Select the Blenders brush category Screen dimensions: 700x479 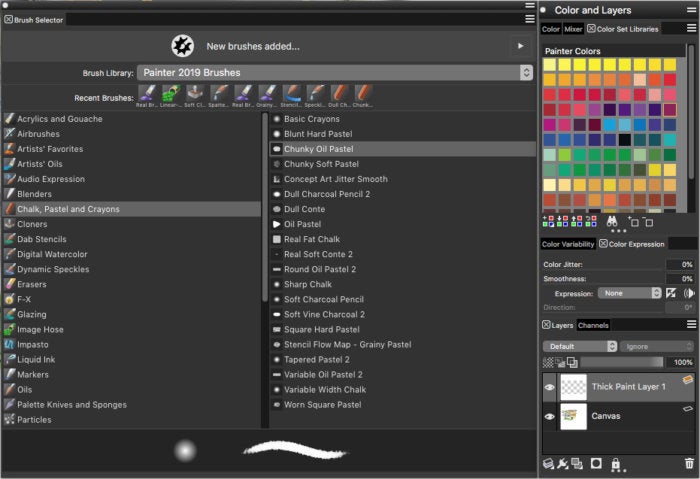pos(132,194)
